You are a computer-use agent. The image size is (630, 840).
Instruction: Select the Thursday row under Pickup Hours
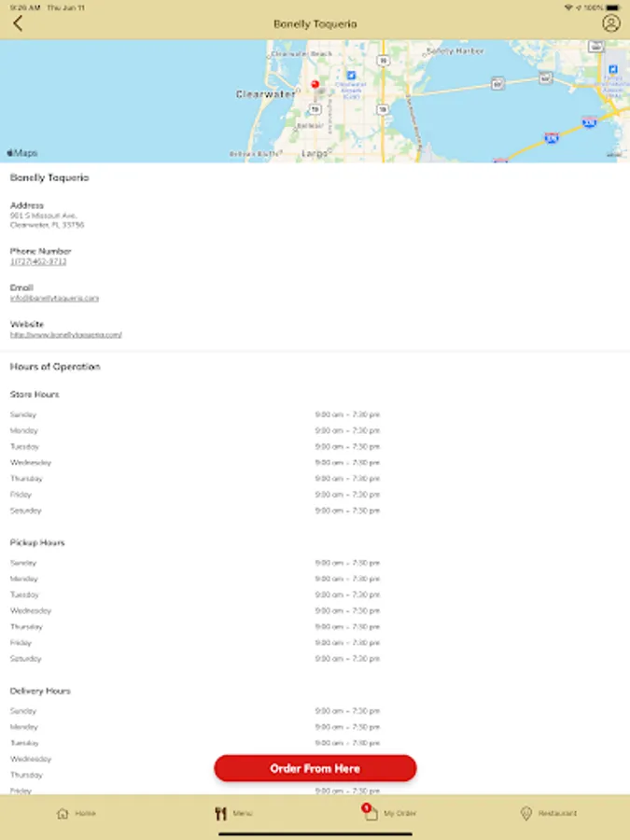(195, 627)
